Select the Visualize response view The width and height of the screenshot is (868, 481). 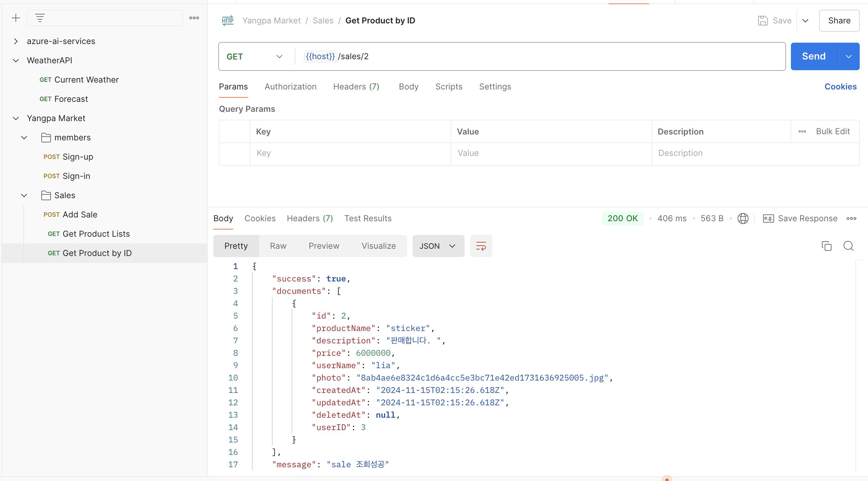[x=379, y=246]
